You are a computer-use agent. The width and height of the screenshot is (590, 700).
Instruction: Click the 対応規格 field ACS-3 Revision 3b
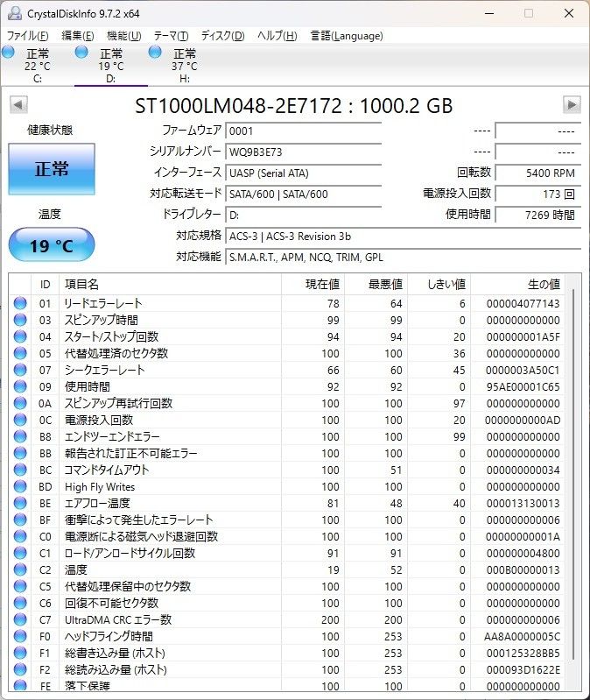pos(404,237)
